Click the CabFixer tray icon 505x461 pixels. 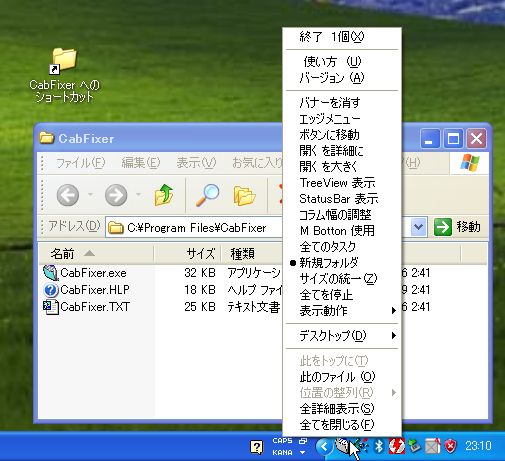[342, 445]
